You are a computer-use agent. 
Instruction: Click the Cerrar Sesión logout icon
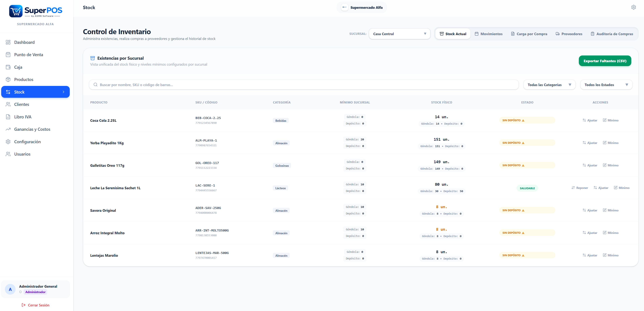[24, 305]
